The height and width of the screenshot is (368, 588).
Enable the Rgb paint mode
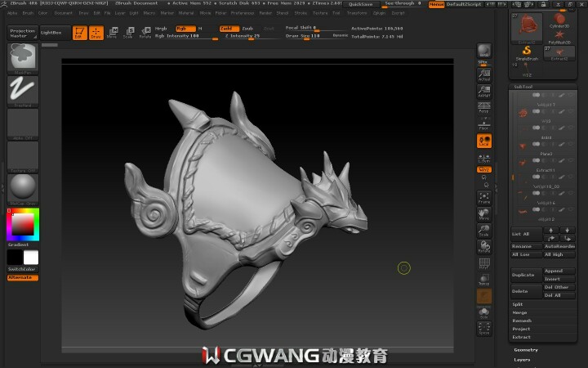click(185, 29)
